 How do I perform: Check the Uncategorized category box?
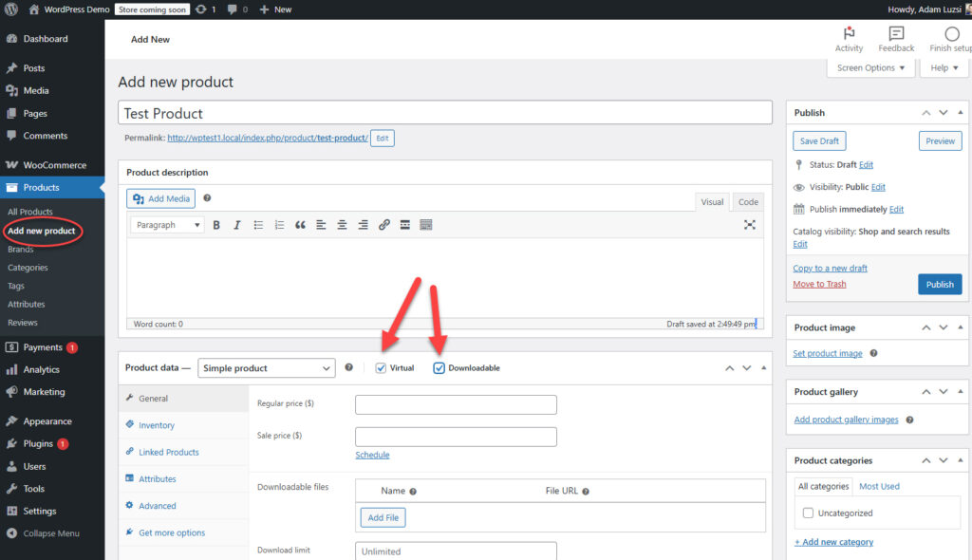click(x=808, y=513)
